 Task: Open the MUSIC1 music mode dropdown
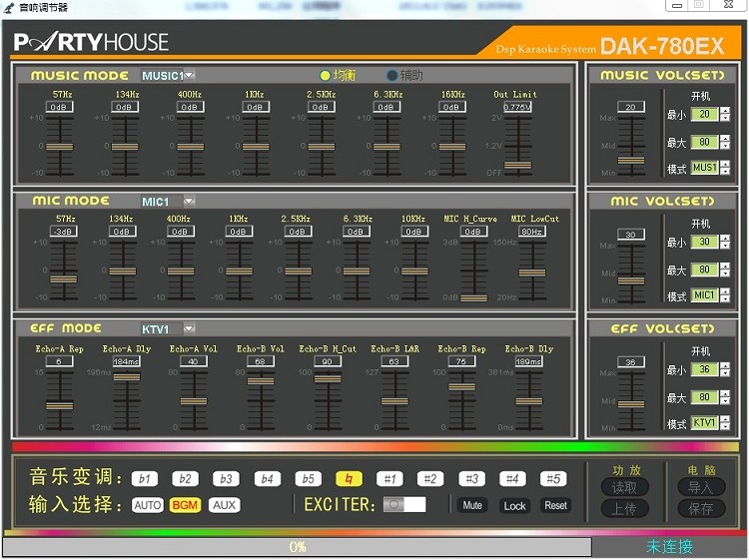[x=189, y=75]
